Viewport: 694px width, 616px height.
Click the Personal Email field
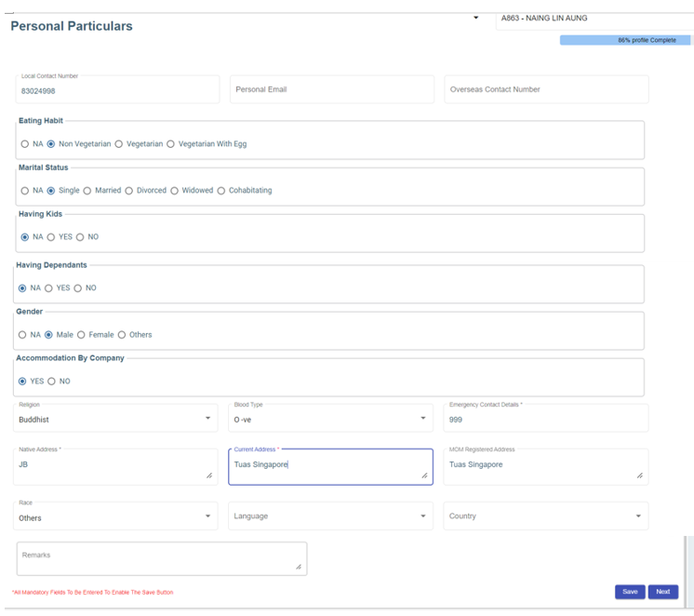click(331, 89)
